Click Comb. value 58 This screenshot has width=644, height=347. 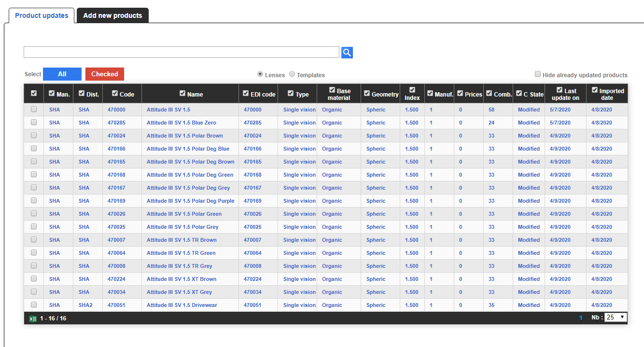tap(491, 110)
